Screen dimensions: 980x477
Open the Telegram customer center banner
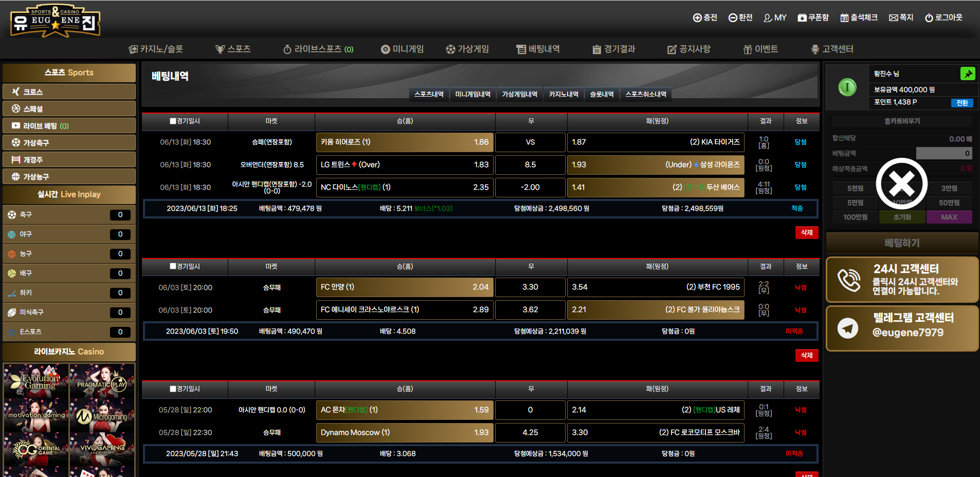coord(902,328)
